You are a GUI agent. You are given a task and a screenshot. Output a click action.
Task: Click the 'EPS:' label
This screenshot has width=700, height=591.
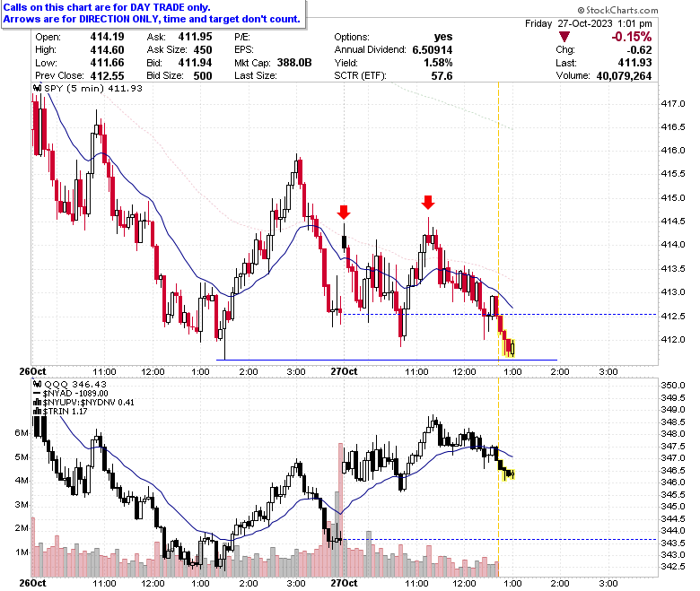click(x=244, y=49)
